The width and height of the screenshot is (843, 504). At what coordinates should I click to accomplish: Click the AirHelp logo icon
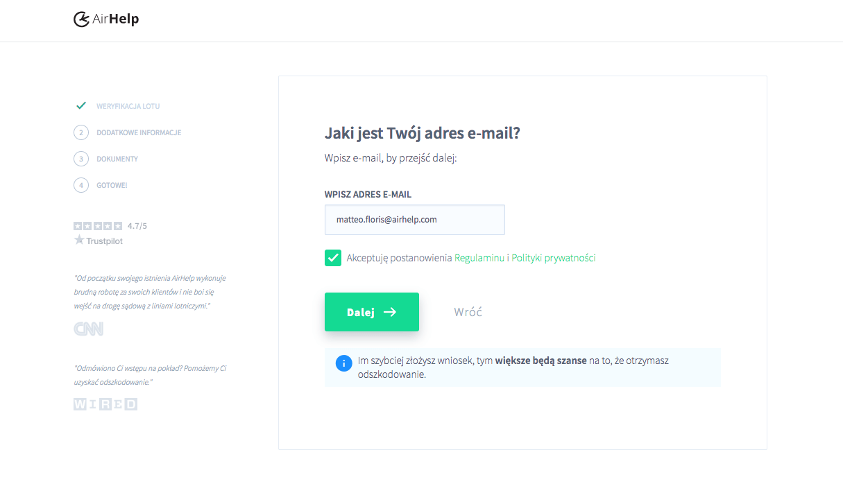pos(81,19)
